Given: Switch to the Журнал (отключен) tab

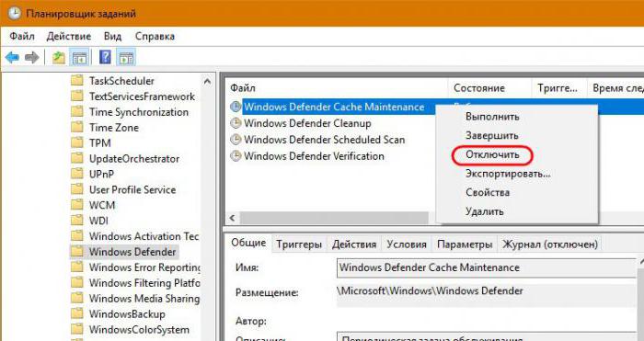Looking at the screenshot, I should [x=550, y=244].
